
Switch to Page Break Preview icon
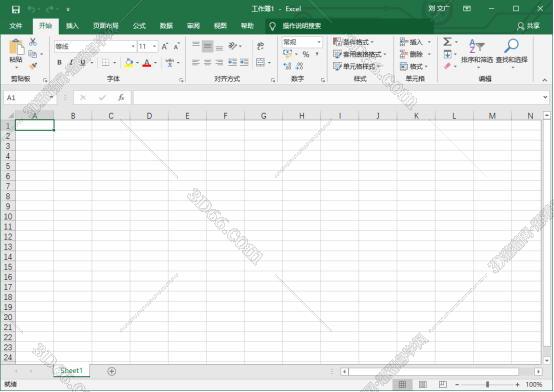[442, 384]
